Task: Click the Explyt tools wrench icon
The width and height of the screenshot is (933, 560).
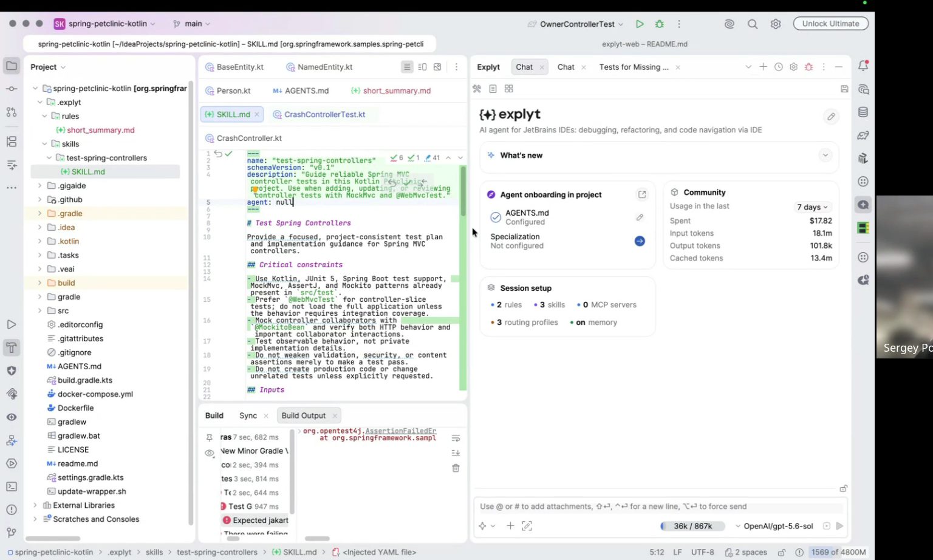Action: click(x=477, y=89)
